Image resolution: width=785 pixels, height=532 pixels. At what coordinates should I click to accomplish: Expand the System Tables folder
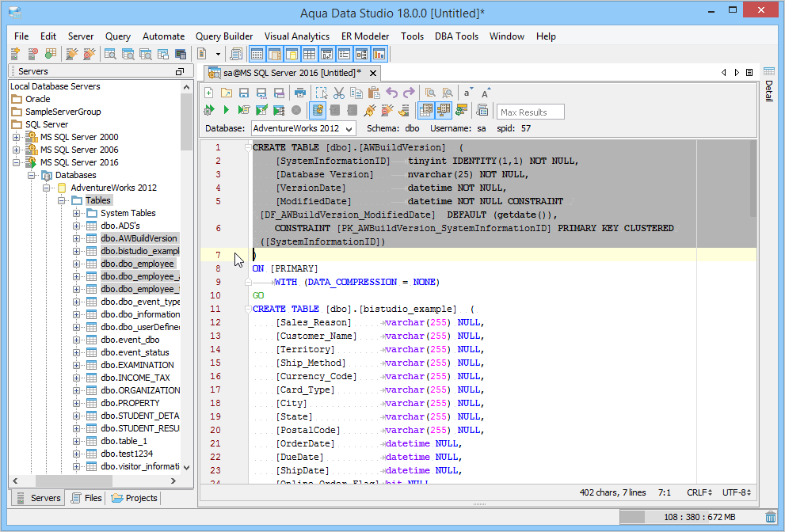pyautogui.click(x=77, y=213)
